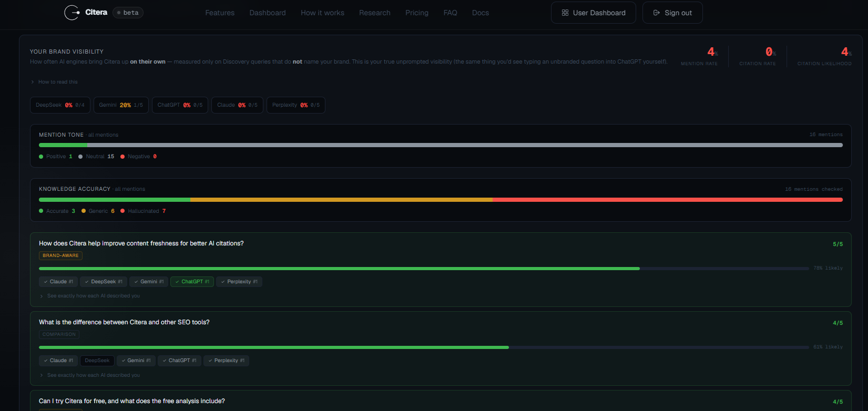Click Claude #1 chip under SEO tools question

58,361
